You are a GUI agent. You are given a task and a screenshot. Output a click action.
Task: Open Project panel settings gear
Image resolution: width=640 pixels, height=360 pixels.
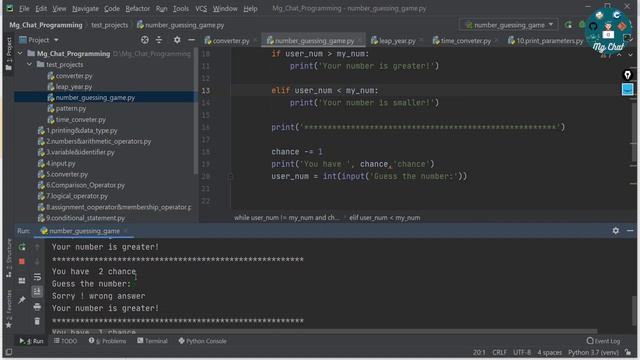coord(177,40)
